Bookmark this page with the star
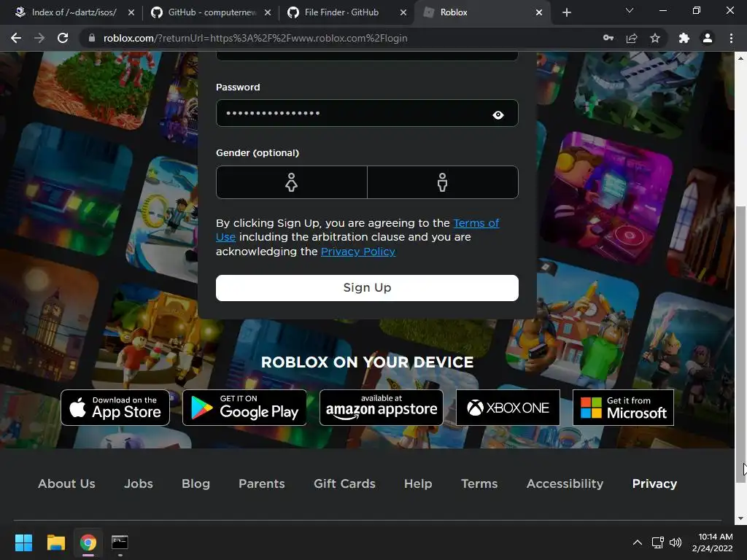Viewport: 747px width, 560px height. point(655,38)
